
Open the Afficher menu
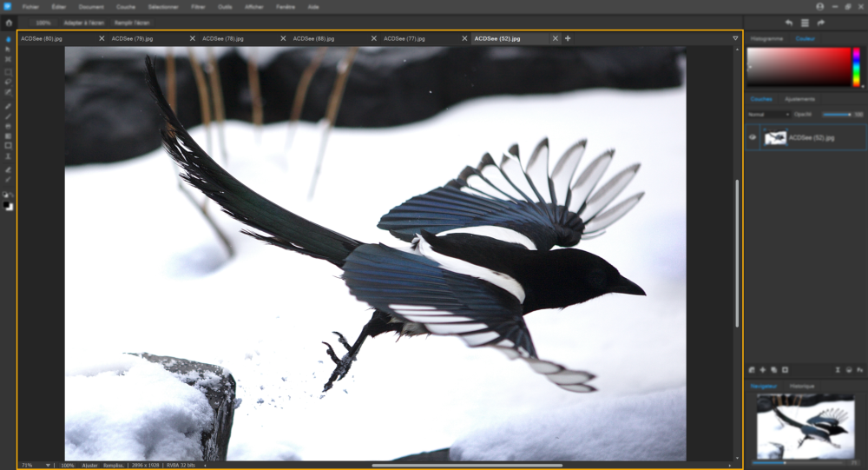click(254, 7)
